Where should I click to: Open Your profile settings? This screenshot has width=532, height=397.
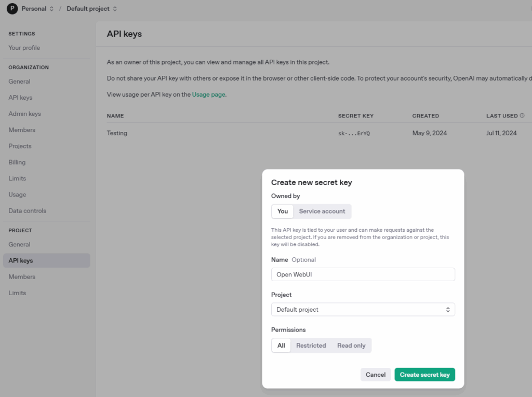pos(24,48)
